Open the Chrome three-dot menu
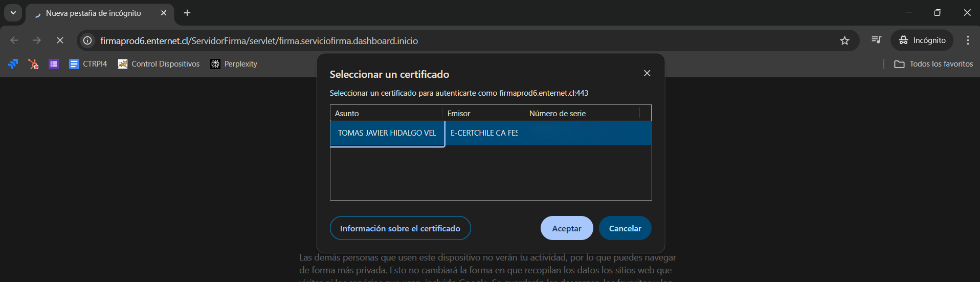Image resolution: width=980 pixels, height=282 pixels. [x=968, y=40]
